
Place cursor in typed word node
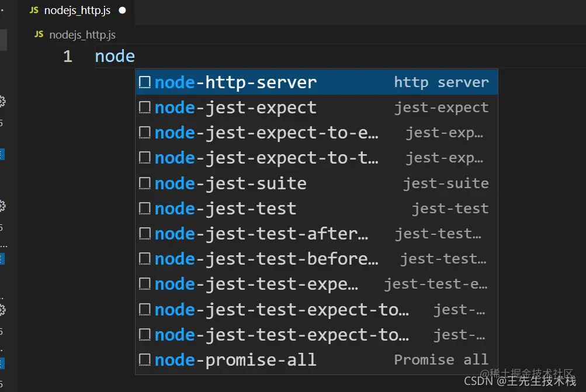tap(115, 57)
